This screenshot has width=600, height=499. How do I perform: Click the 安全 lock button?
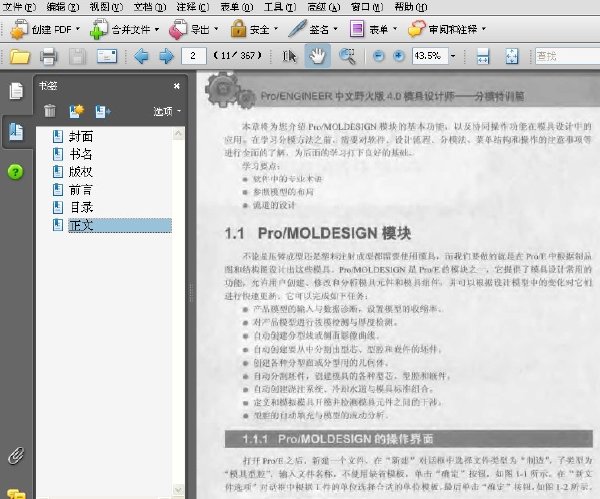pyautogui.click(x=254, y=29)
